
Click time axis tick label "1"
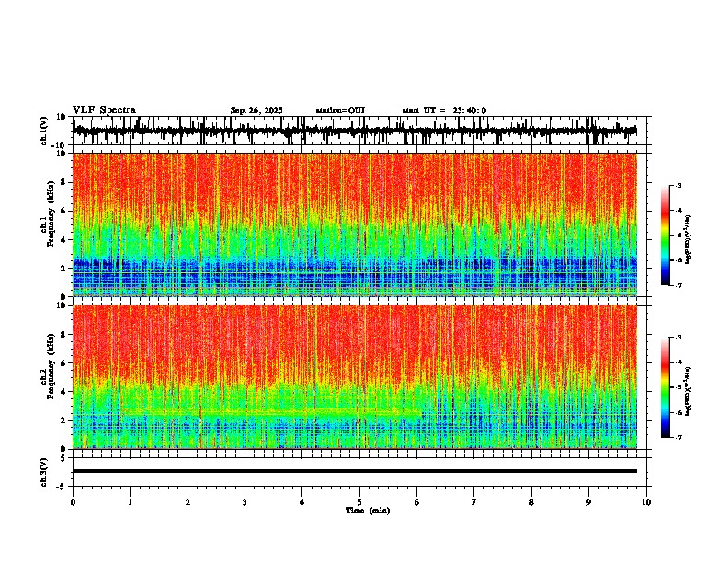[x=130, y=502]
